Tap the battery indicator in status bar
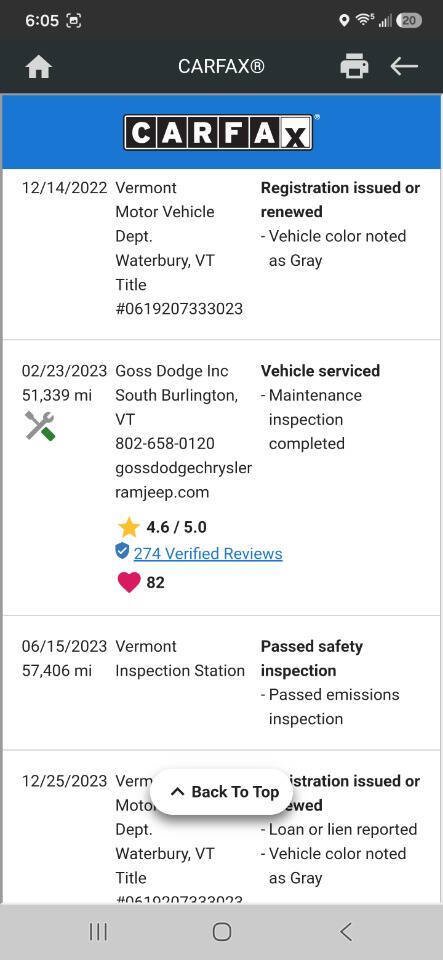 click(409, 21)
